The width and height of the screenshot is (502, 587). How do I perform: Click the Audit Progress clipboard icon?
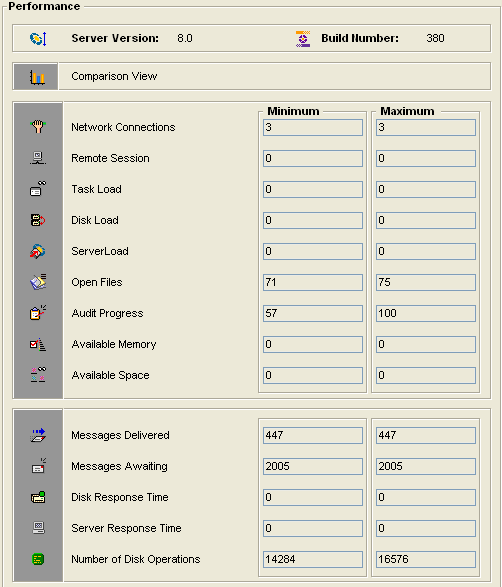[x=38, y=313]
